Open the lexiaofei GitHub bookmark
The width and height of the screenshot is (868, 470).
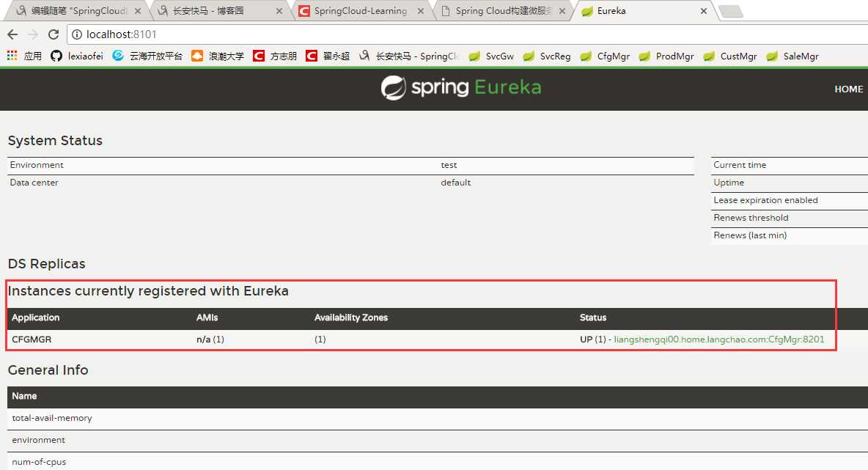click(77, 56)
